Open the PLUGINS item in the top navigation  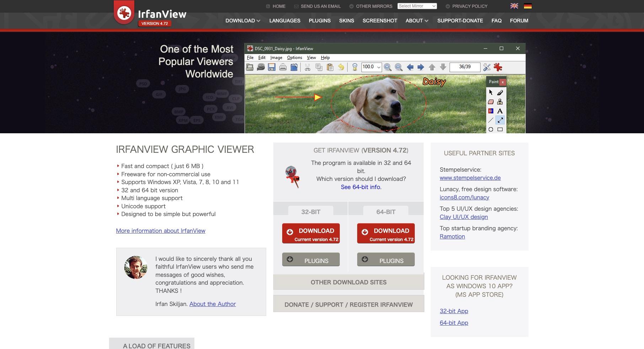click(320, 21)
